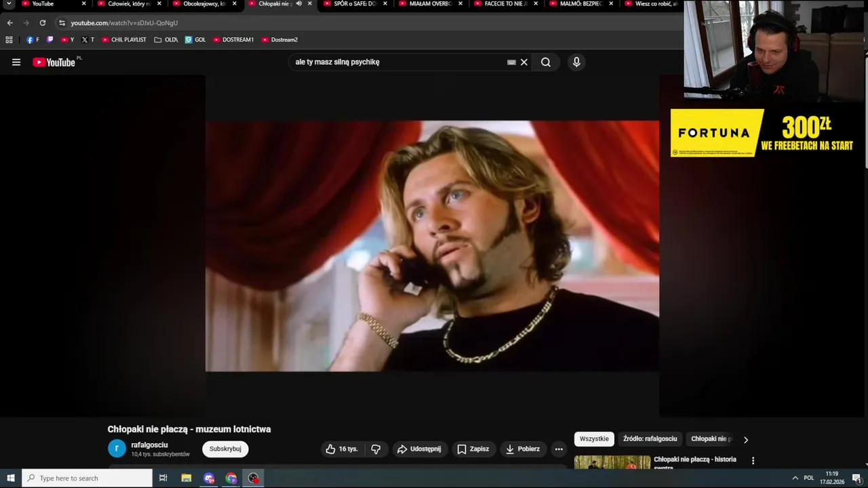Open the Facebook bookmark F

(33, 39)
